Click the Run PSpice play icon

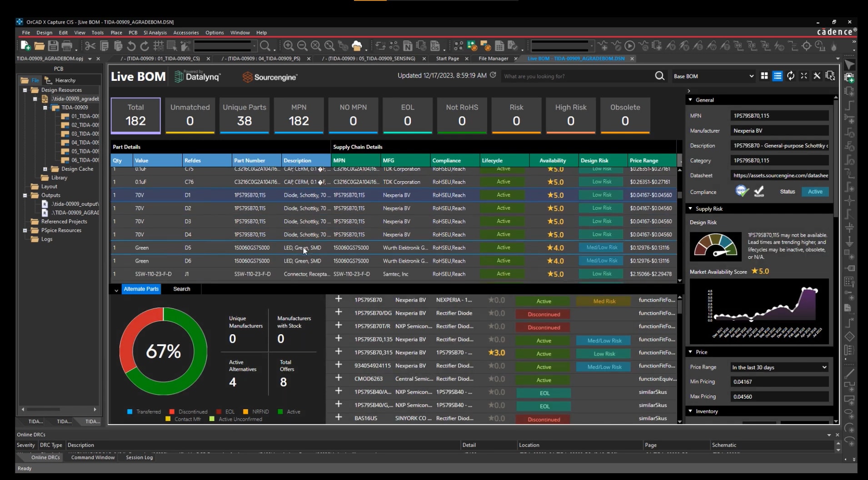click(630, 46)
